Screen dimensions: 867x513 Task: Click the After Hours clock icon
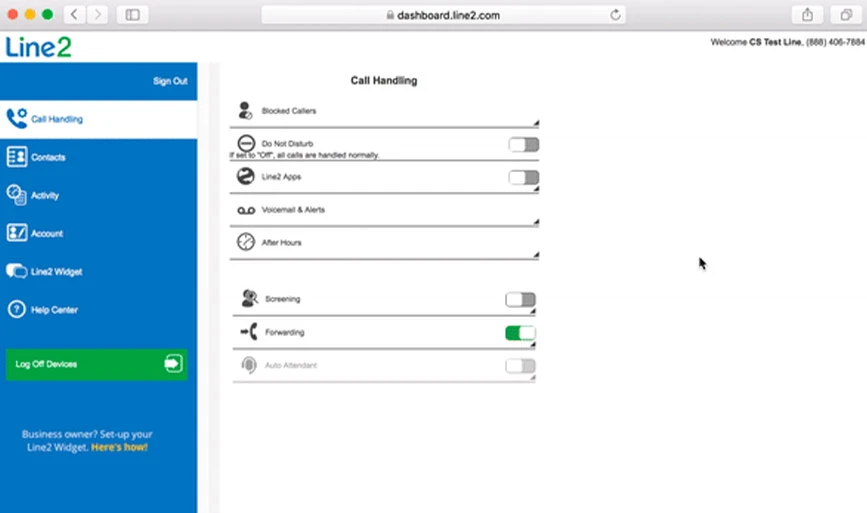246,242
